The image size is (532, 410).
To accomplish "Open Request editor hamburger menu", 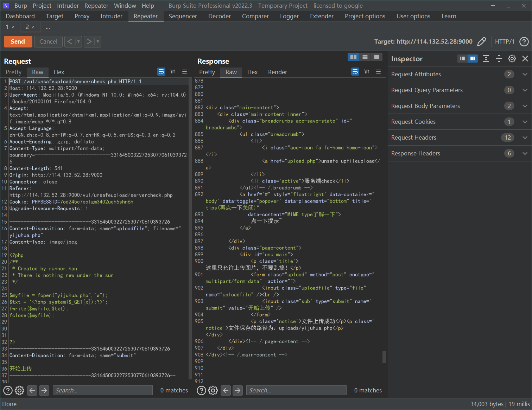I will click(184, 72).
